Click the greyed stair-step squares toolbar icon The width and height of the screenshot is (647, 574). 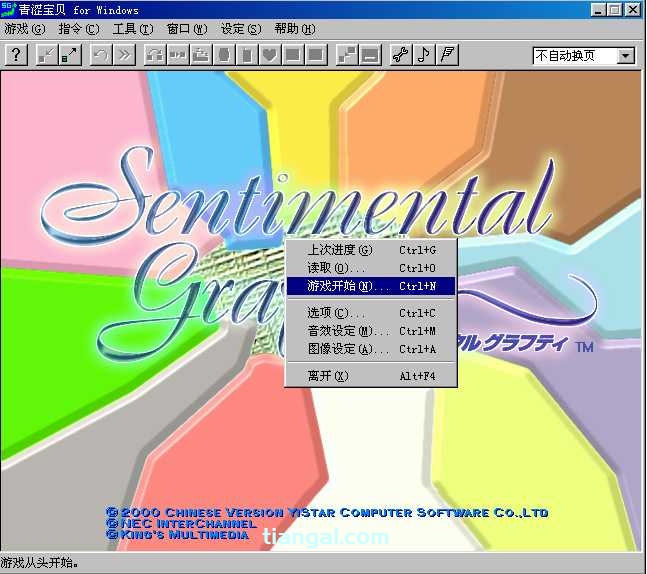click(x=347, y=54)
